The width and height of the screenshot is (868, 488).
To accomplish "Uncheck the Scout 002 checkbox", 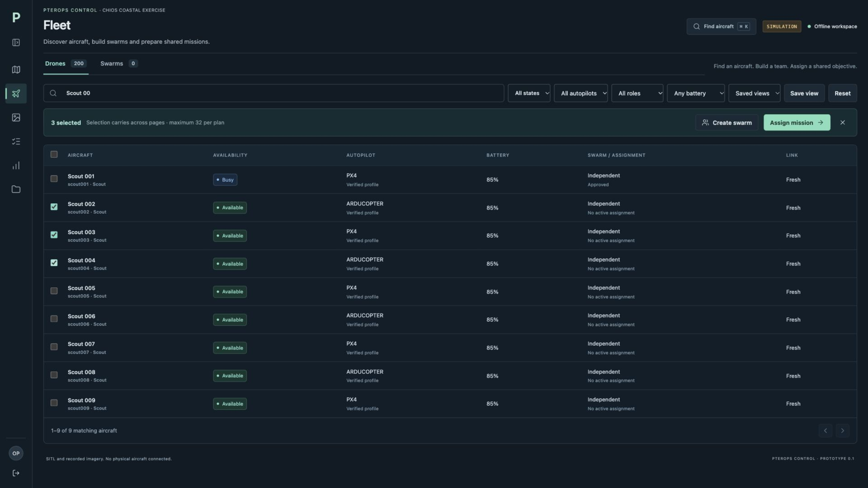I will click(54, 207).
